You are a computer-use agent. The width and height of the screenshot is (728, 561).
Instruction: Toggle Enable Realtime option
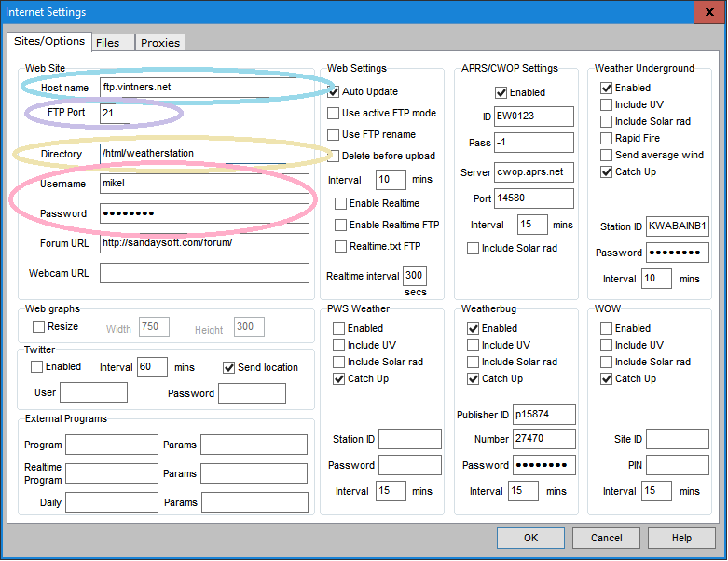[341, 203]
